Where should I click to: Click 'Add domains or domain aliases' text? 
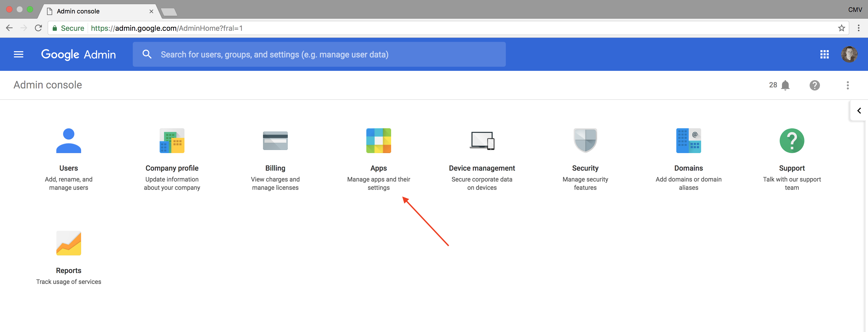pos(688,184)
